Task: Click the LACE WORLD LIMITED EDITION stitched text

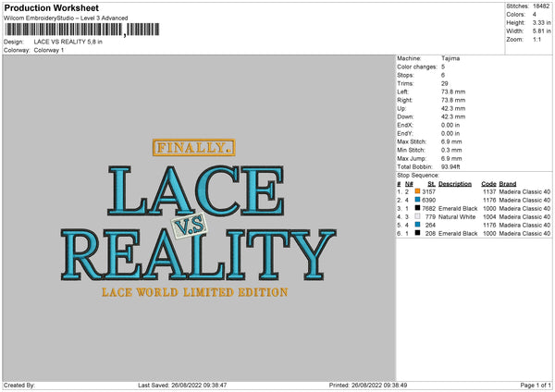Action: click(x=194, y=292)
